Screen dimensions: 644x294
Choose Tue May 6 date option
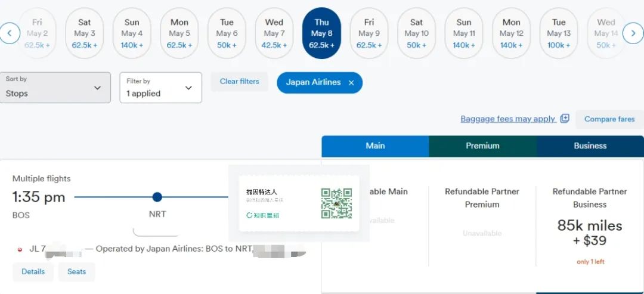(x=227, y=33)
